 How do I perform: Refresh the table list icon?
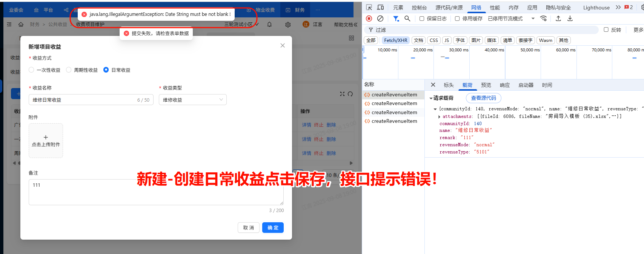[350, 94]
